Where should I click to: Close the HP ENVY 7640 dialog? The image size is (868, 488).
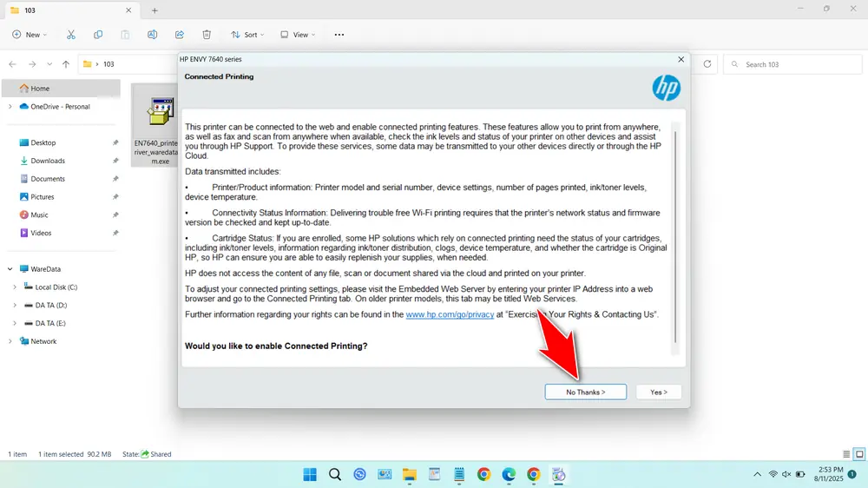coord(681,59)
